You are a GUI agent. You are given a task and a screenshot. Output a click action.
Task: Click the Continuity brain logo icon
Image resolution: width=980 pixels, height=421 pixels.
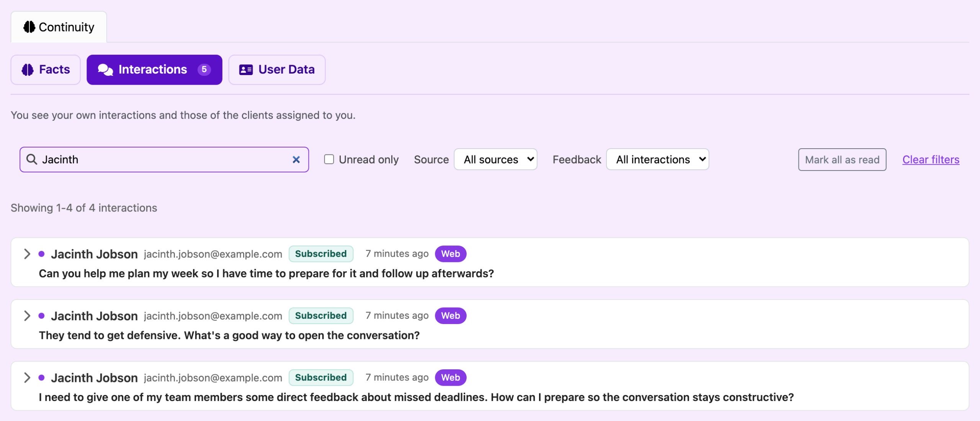click(x=29, y=27)
